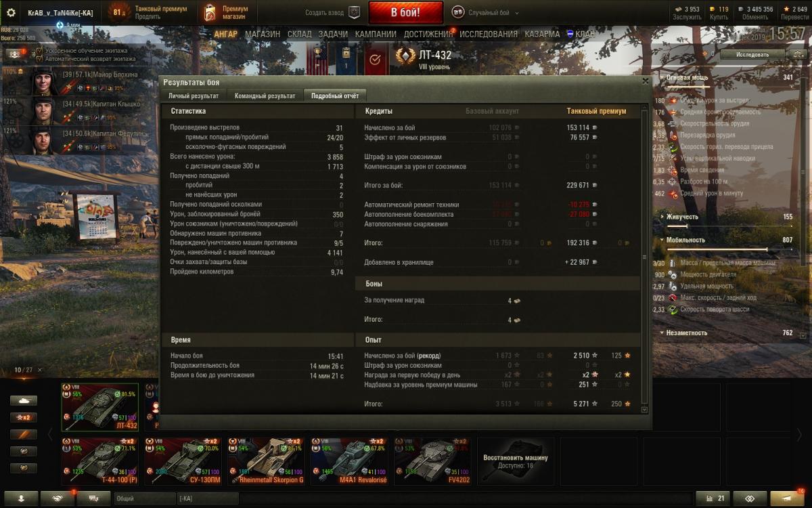Click the Исследовать button

point(752,54)
